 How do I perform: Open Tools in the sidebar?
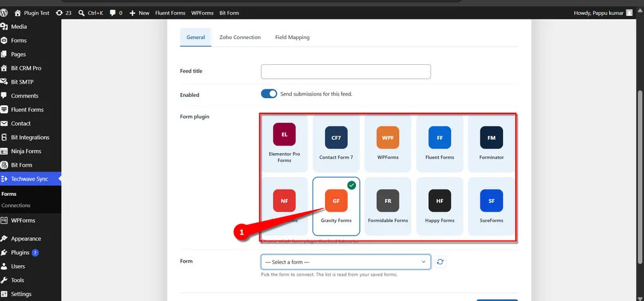coord(30,280)
